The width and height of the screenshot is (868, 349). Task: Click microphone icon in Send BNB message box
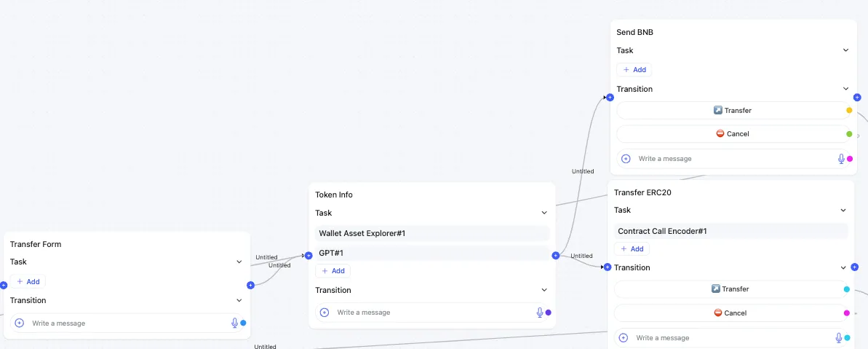[841, 159]
